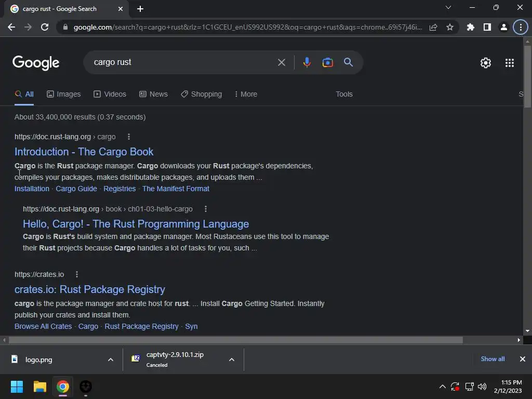Open Introduction - The Cargo Book
This screenshot has width=532, height=399.
[84, 152]
